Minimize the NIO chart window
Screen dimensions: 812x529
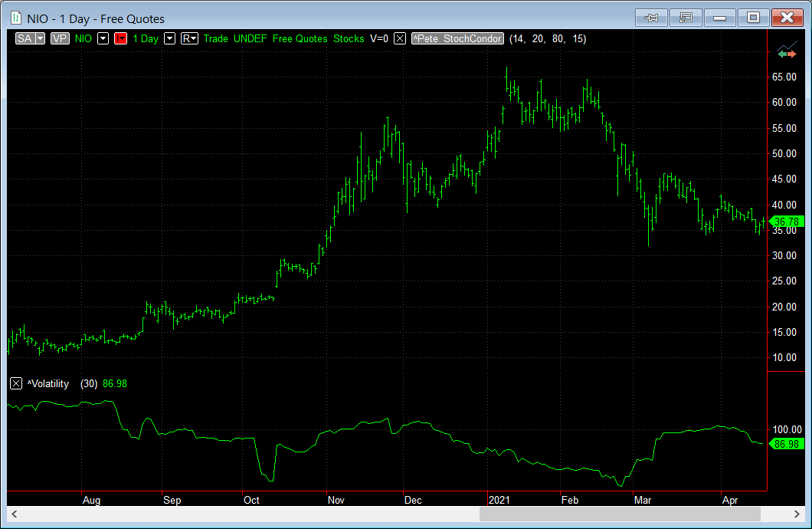[719, 18]
